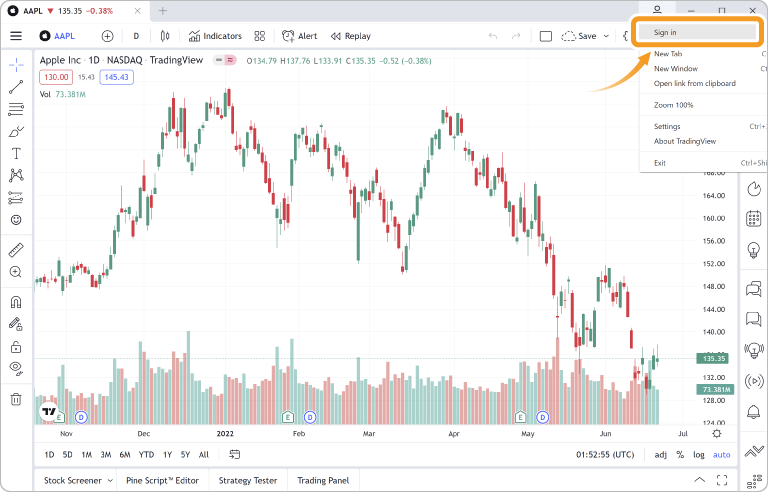
Task: Select the 3M time range
Action: point(106,455)
